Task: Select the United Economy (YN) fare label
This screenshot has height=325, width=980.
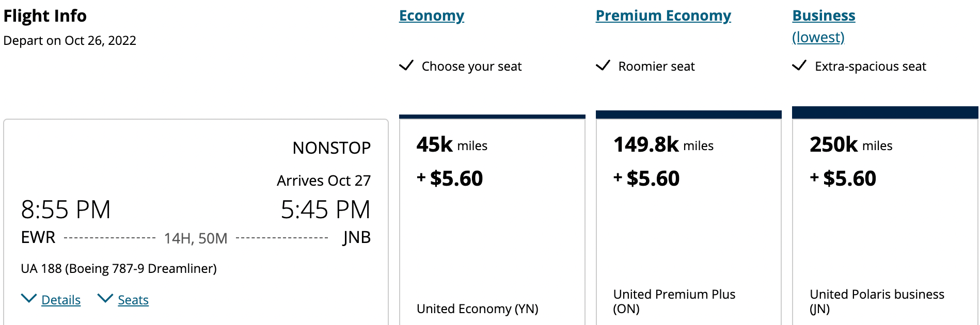Action: click(478, 308)
